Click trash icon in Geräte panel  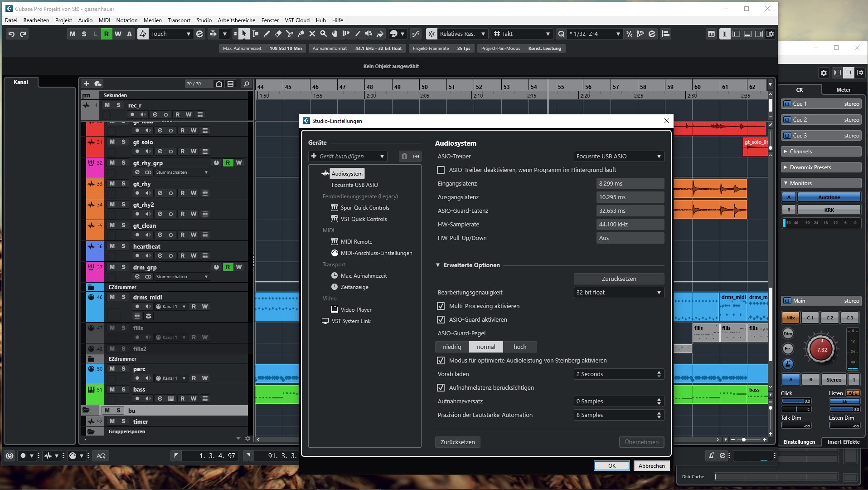(404, 156)
